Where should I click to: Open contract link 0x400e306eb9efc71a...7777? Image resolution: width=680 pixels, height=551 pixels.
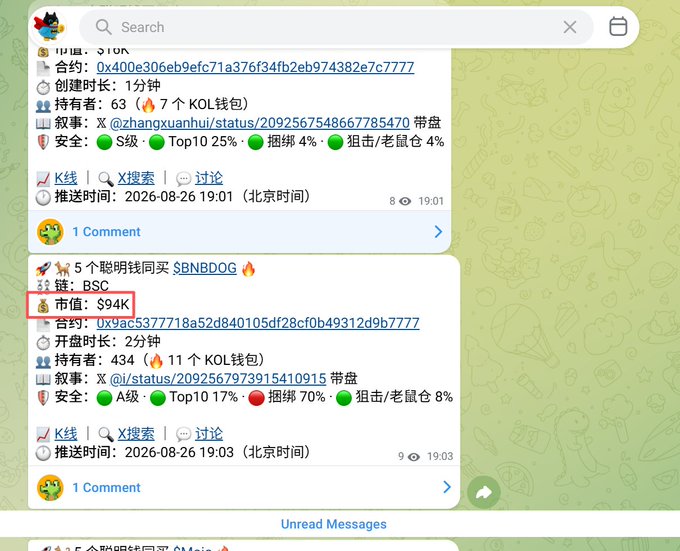point(255,67)
